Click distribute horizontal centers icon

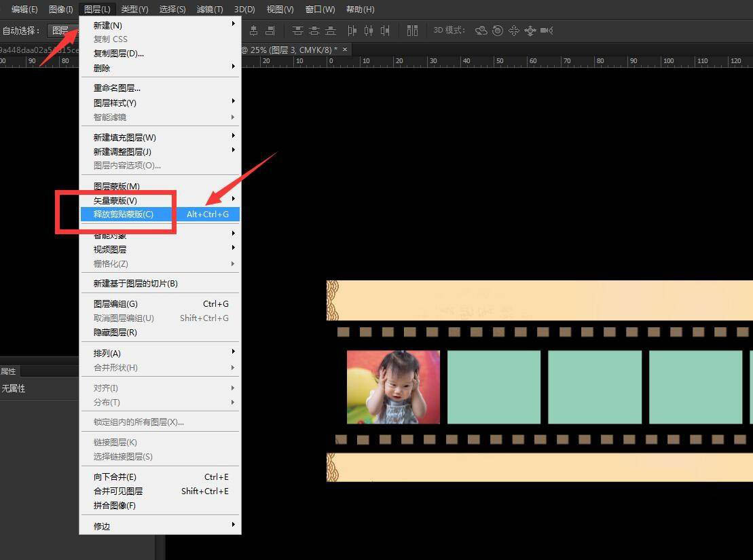[368, 31]
